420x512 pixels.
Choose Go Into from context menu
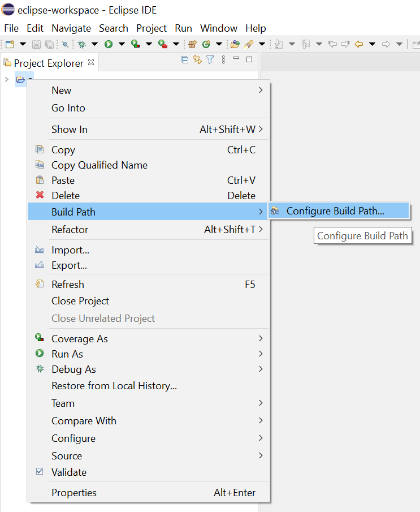pyautogui.click(x=149, y=108)
